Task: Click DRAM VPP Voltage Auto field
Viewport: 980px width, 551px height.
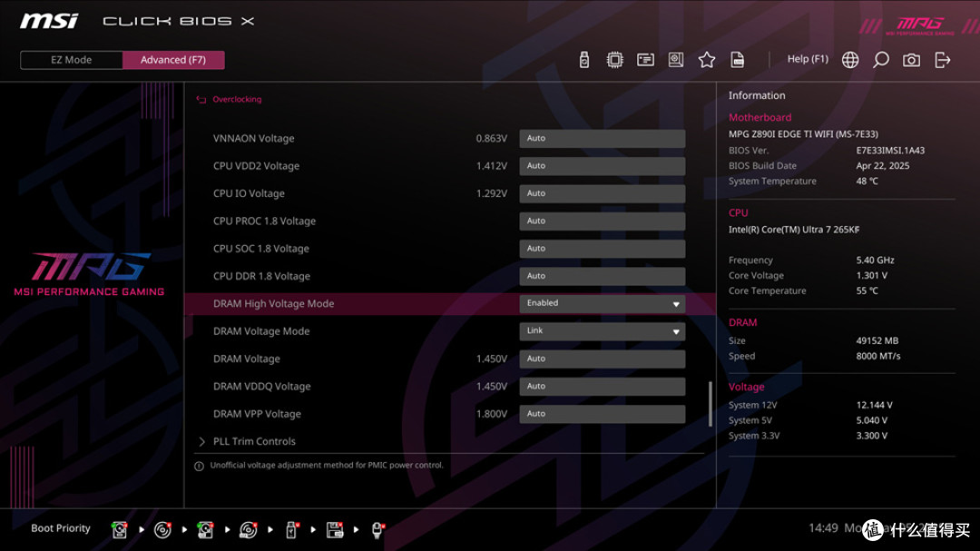Action: pyautogui.click(x=602, y=413)
